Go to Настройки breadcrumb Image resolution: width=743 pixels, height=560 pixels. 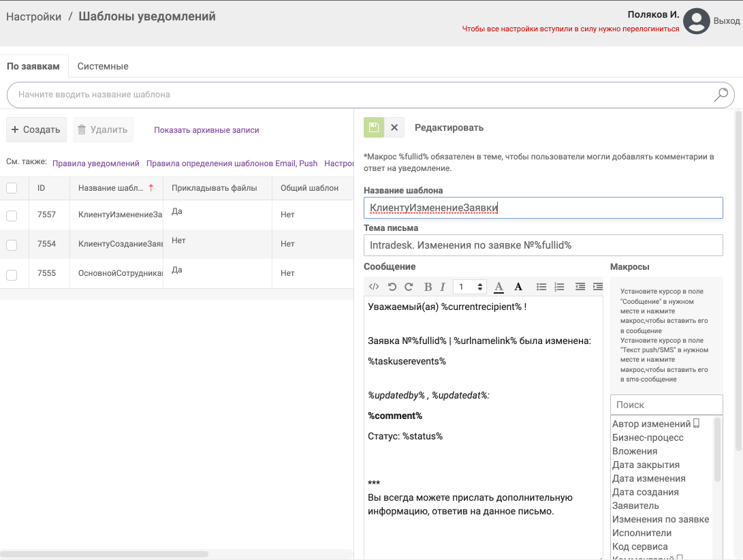33,16
